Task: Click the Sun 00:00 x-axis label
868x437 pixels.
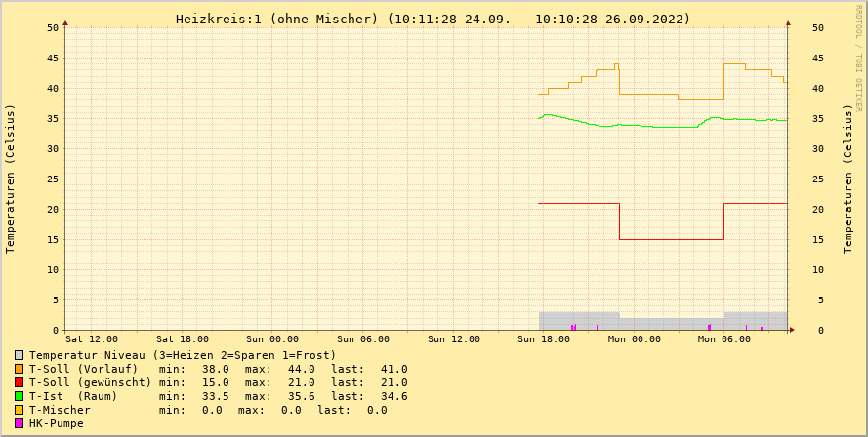Action: (x=272, y=339)
